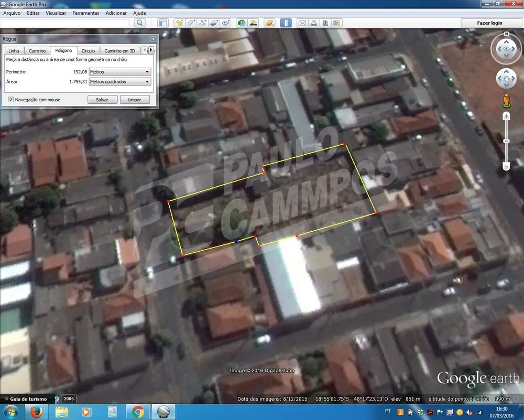The height and width of the screenshot is (420, 524).
Task: Click the search magnifier button
Action: pyautogui.click(x=140, y=23)
